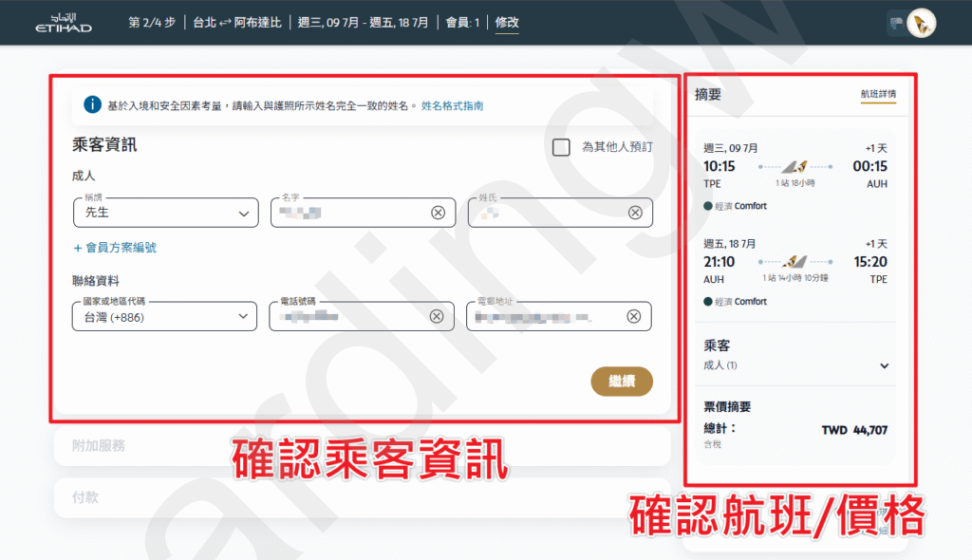Click into the 姓氏 last name field
Image resolution: width=972 pixels, height=560 pixels.
coord(560,213)
